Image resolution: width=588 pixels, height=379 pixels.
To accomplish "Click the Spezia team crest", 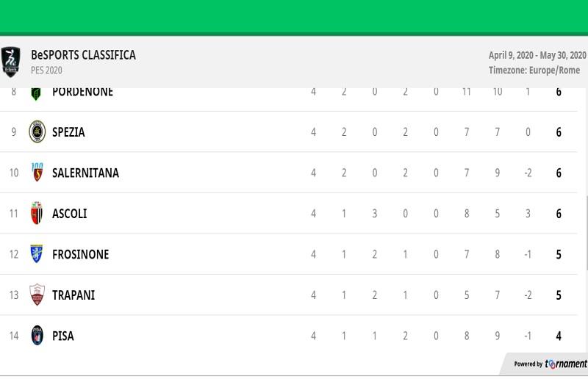I will pyautogui.click(x=37, y=131).
